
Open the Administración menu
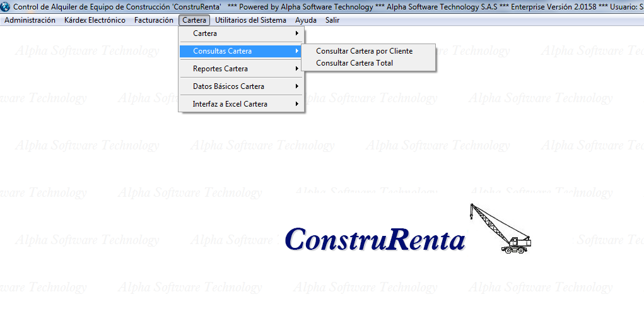30,20
